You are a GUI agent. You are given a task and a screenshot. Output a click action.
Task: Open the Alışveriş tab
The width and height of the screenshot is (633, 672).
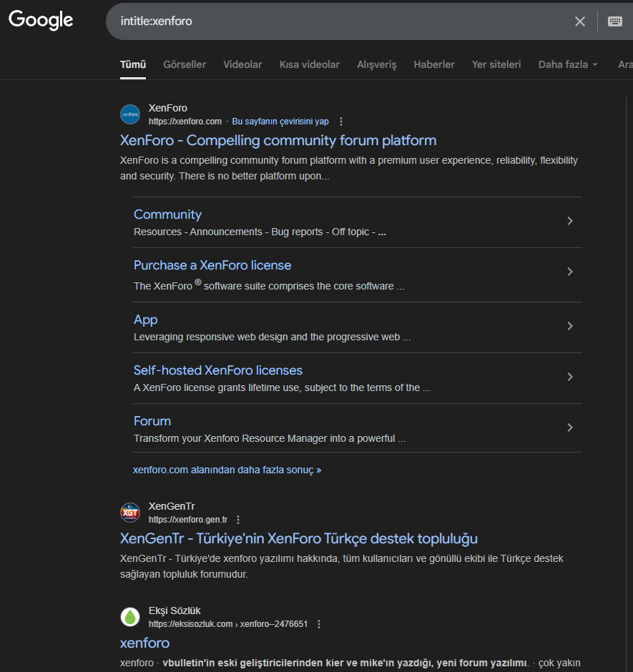(376, 65)
